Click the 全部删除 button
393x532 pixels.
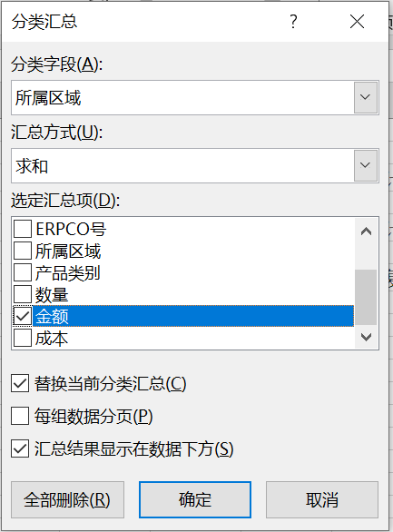point(67,499)
